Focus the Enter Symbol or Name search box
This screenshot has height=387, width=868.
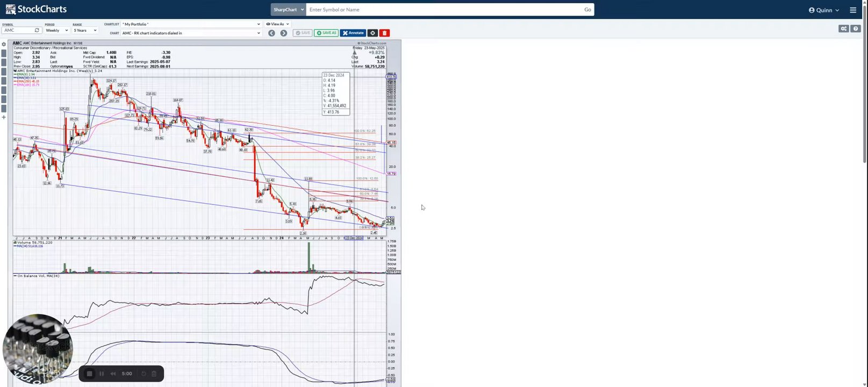tap(444, 10)
